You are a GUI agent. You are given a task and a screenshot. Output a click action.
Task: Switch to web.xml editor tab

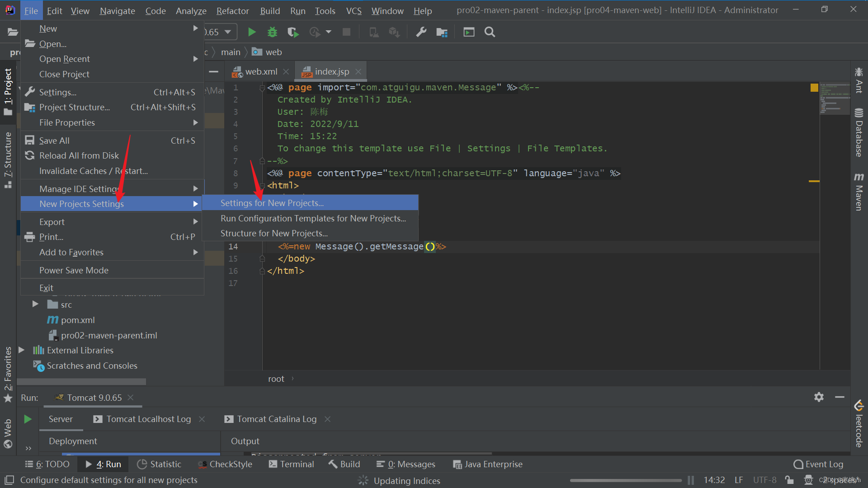click(261, 71)
